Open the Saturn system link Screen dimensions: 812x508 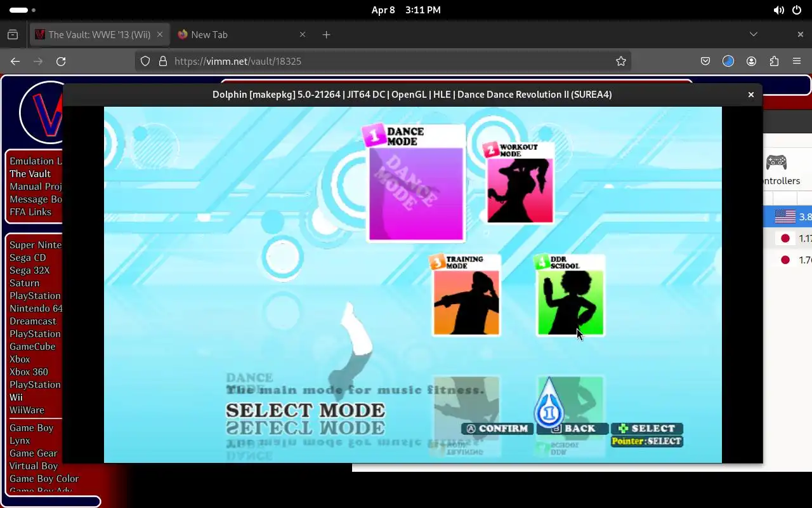[24, 283]
